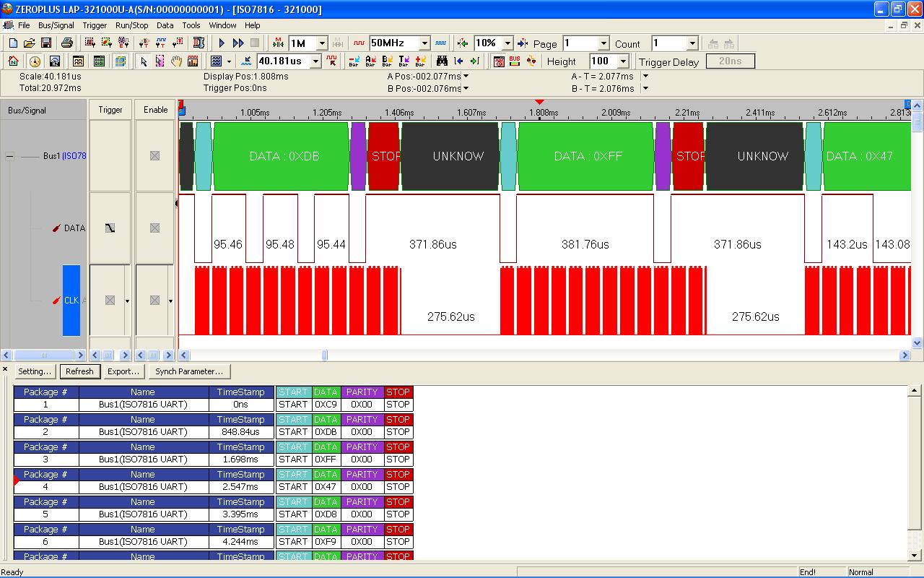Go to B Bar icon
Image resolution: width=924 pixels, height=578 pixels.
pyautogui.click(x=387, y=61)
